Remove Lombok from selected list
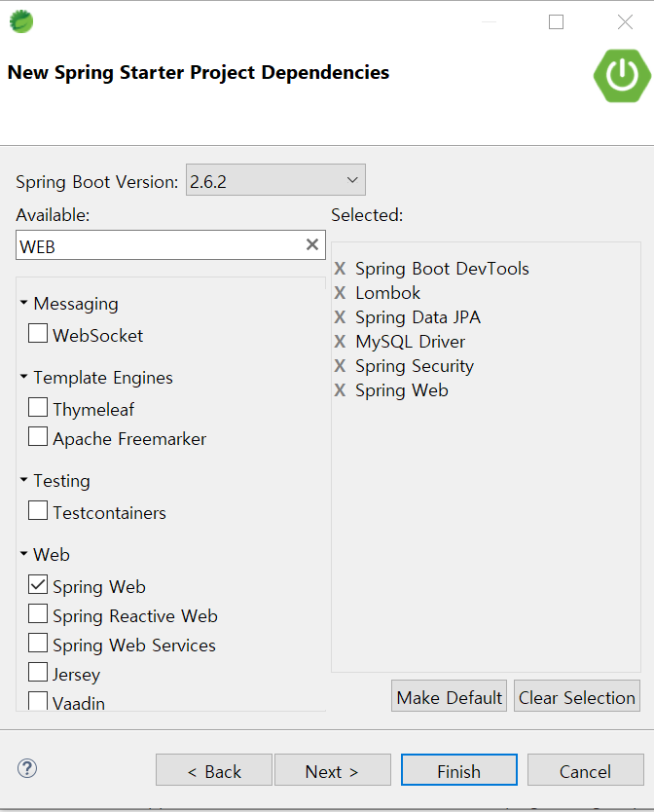The width and height of the screenshot is (654, 812). (x=340, y=293)
